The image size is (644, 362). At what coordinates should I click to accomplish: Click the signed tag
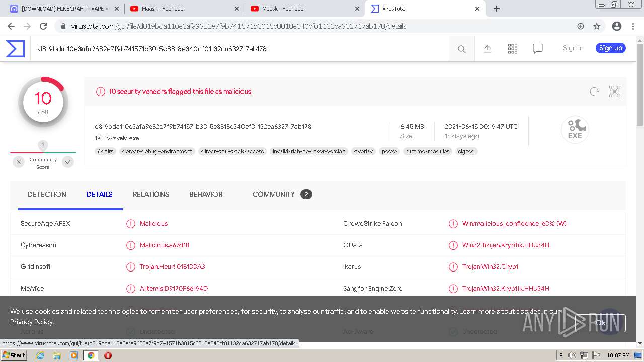tap(466, 151)
